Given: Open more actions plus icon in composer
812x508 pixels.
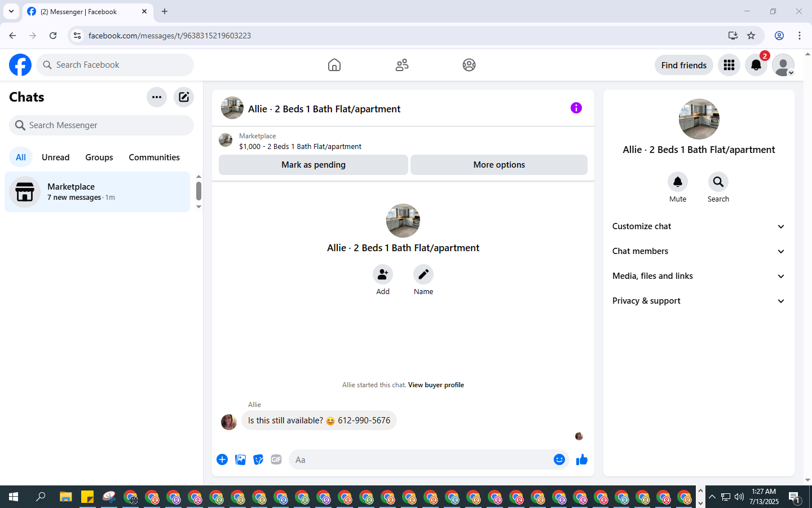Looking at the screenshot, I should click(222, 459).
